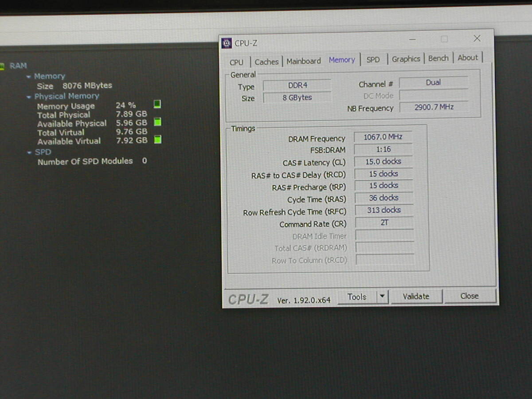Click the Tools button
The image size is (532, 399).
tap(357, 297)
